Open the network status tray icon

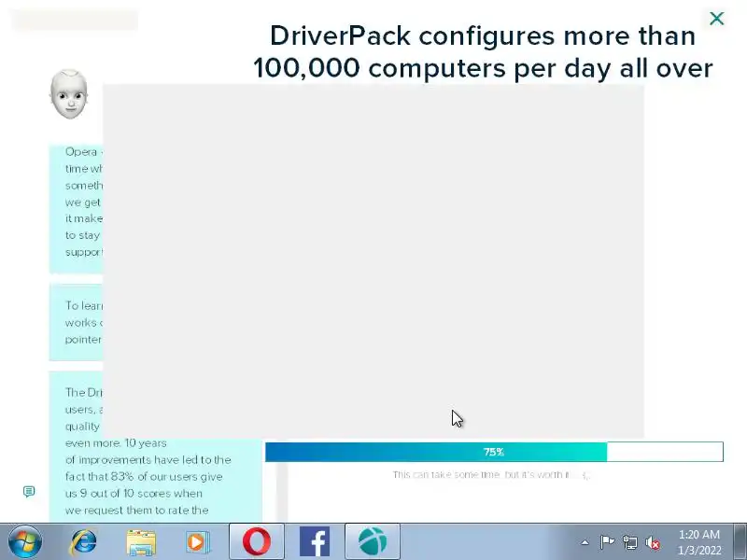(629, 542)
